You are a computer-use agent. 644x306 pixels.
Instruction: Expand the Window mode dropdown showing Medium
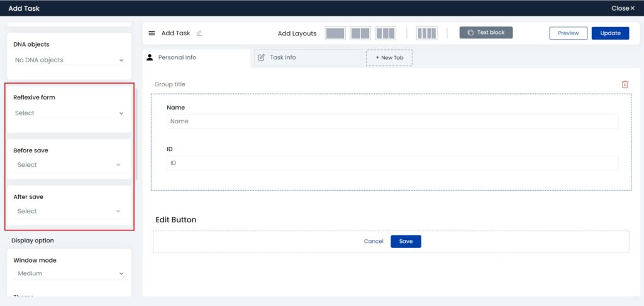[69, 274]
